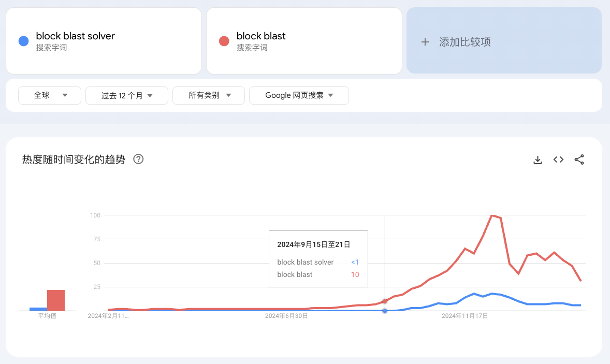Click the 2024年2月11… axis label

tap(108, 316)
